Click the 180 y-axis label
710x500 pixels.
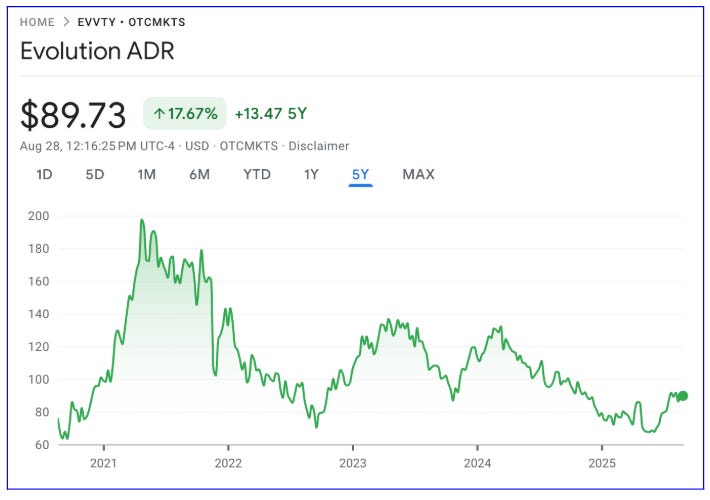click(x=38, y=249)
